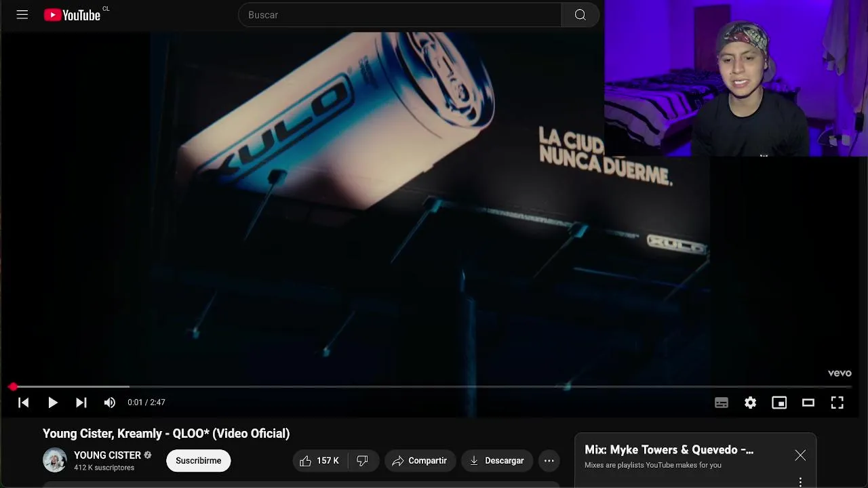The image size is (868, 488).
Task: Toggle subtitles on the player
Action: coord(722,403)
